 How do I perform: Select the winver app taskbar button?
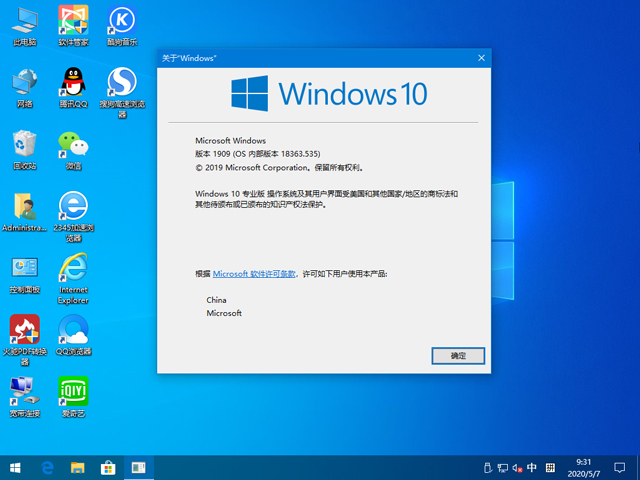pyautogui.click(x=138, y=468)
